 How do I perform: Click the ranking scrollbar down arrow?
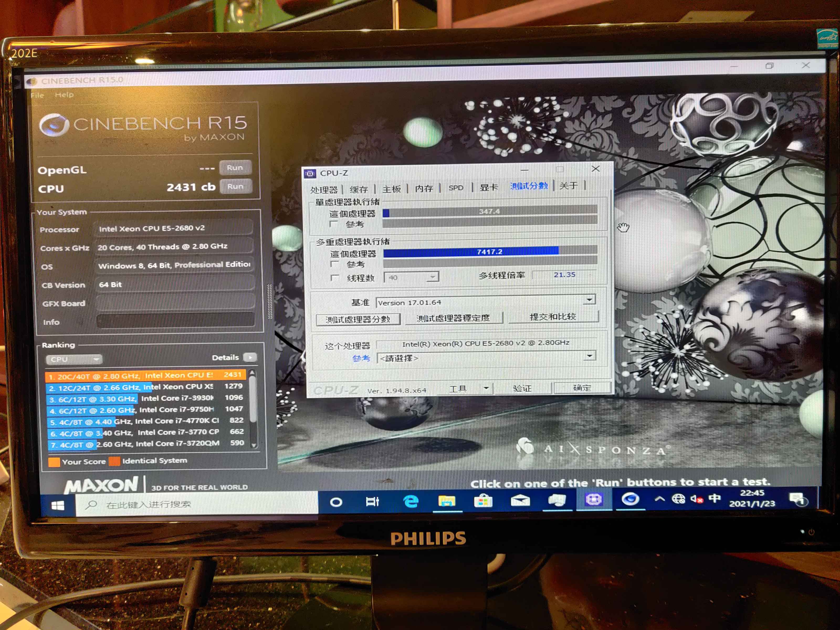point(254,445)
